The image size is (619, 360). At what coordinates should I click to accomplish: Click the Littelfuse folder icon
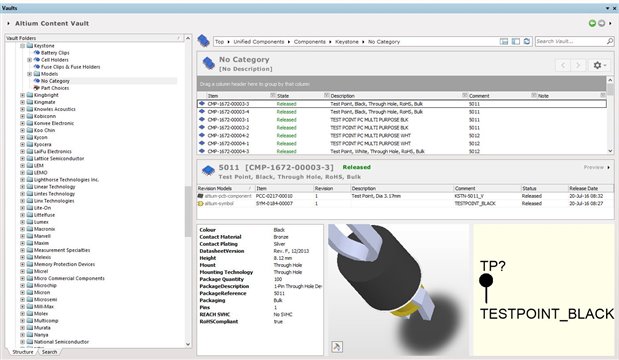click(30, 215)
